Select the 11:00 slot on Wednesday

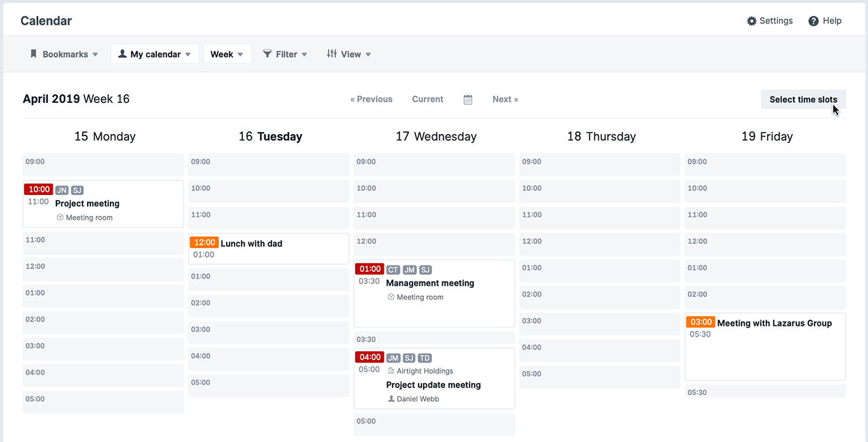pyautogui.click(x=434, y=218)
